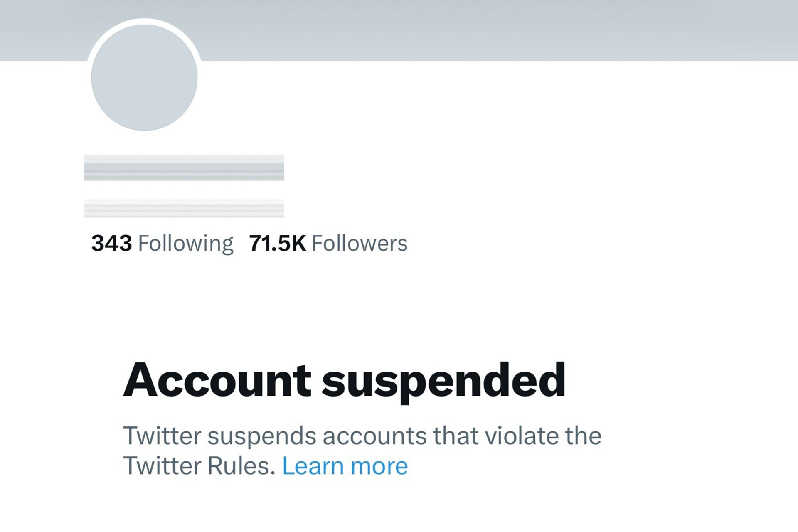Click the word "accounts" in the description
Screen dimensions: 798x532
tap(374, 436)
